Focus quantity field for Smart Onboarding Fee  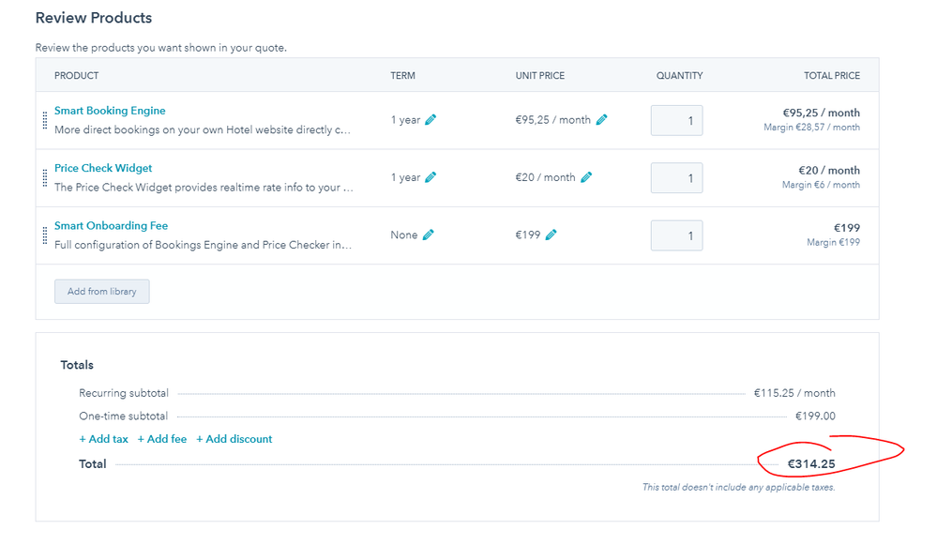tap(676, 235)
